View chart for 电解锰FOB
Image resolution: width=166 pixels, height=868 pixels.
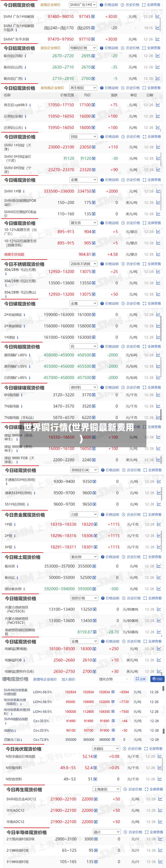[x=159, y=660]
